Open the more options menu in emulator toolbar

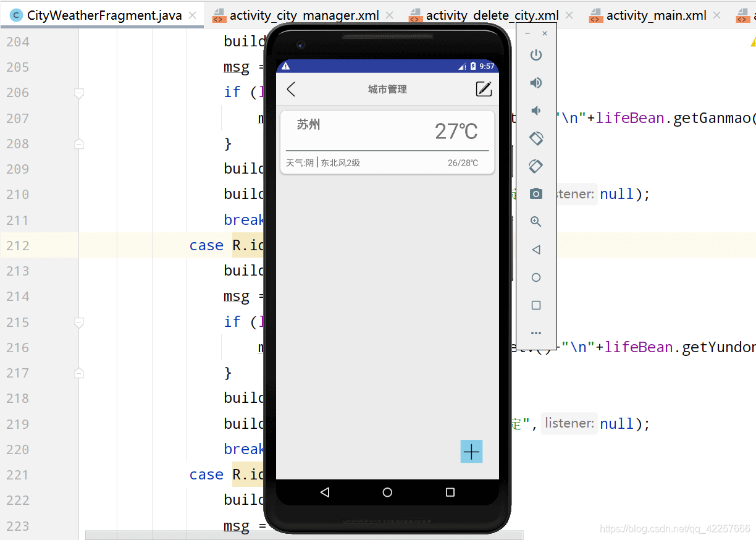[x=535, y=332]
